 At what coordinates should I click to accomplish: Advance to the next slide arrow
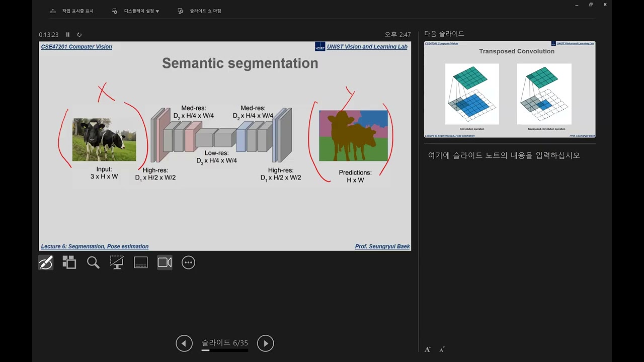[x=266, y=343]
